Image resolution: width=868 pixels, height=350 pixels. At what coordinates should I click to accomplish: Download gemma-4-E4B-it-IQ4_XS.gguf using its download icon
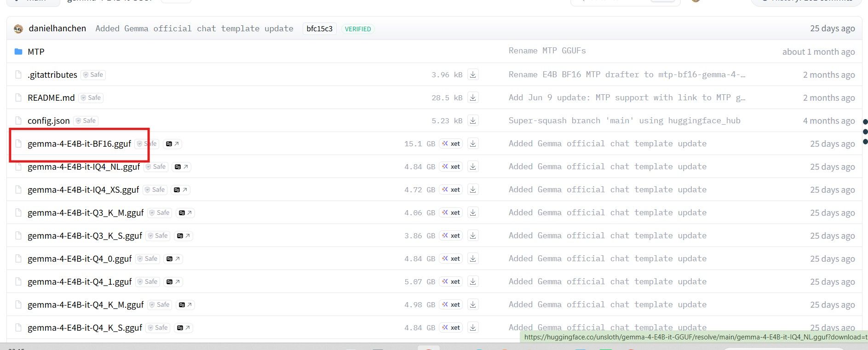click(473, 189)
